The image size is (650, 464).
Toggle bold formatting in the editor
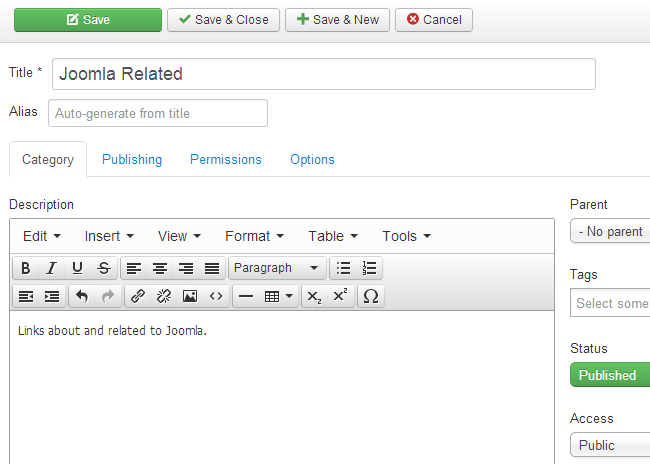25,268
